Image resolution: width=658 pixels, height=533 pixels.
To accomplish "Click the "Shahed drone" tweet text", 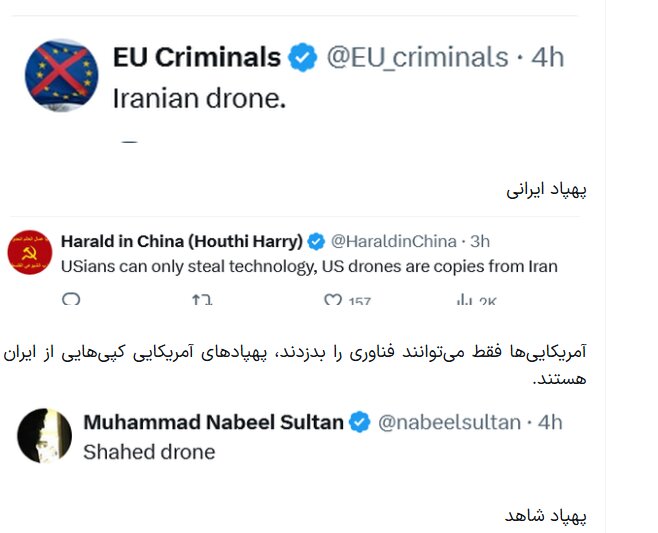I will (149, 452).
